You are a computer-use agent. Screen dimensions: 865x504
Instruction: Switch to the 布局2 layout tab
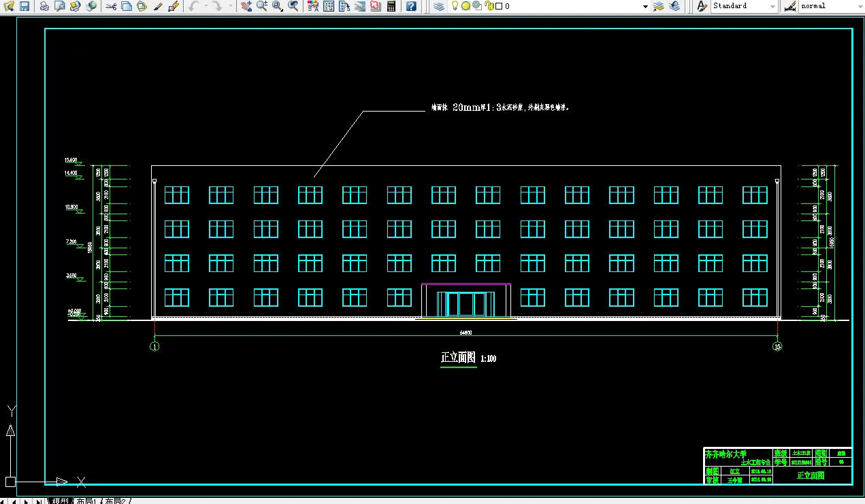coord(115,501)
